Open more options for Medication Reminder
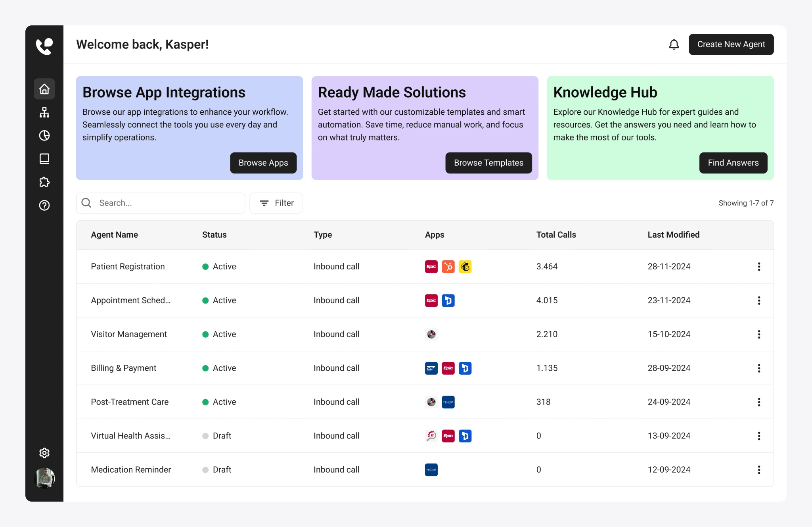 point(759,470)
